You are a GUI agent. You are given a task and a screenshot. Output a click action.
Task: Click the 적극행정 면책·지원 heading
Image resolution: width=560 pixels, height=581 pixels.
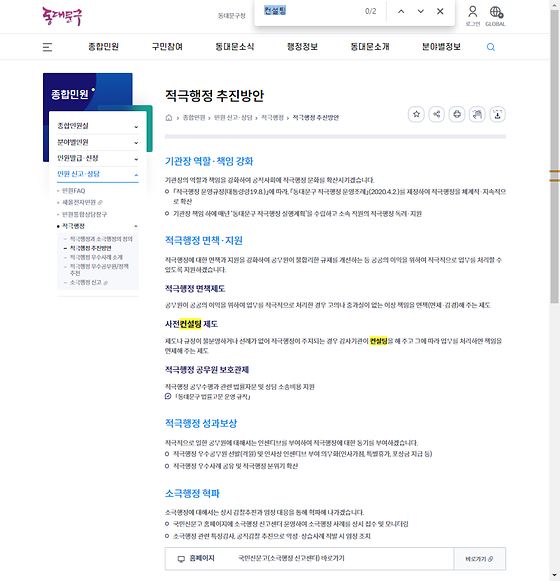(204, 240)
